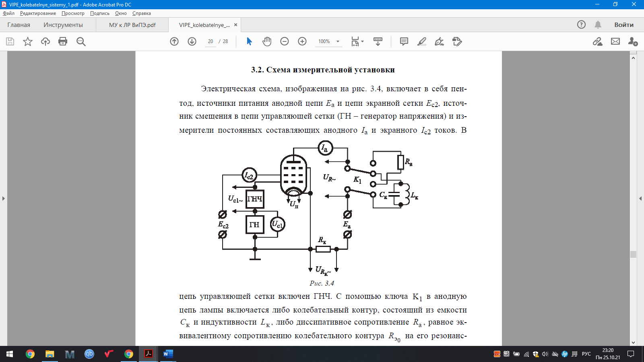Screen dimensions: 644x362
Task: Select the Highlight text pen tool
Action: point(422,41)
